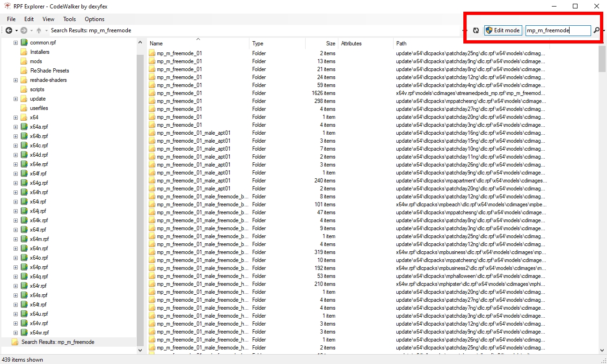The image size is (607, 364).
Task: Select the x64w.rpf archive icon
Action: coord(24,333)
